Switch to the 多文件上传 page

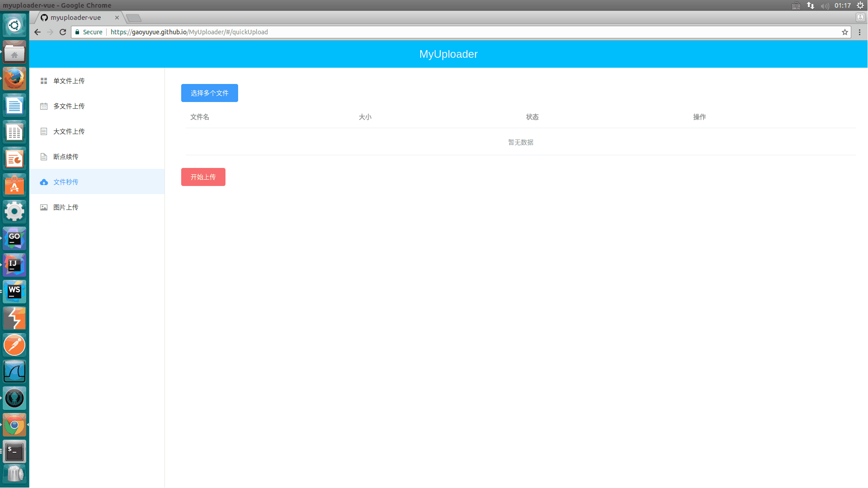[x=69, y=106]
